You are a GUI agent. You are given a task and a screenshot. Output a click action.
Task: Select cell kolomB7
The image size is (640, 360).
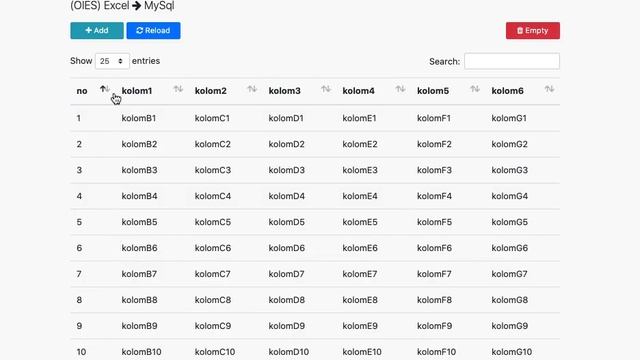coord(139,274)
